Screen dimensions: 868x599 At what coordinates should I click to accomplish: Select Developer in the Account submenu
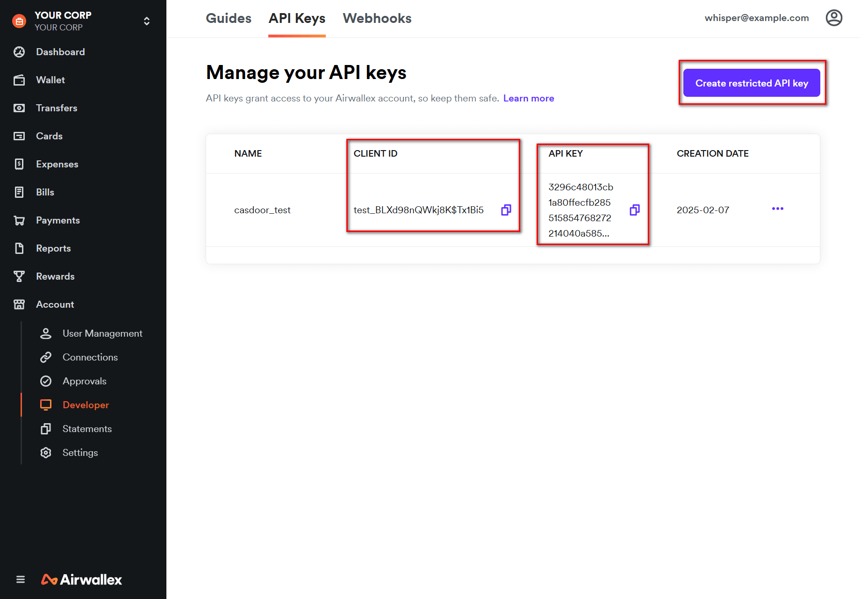coord(86,404)
